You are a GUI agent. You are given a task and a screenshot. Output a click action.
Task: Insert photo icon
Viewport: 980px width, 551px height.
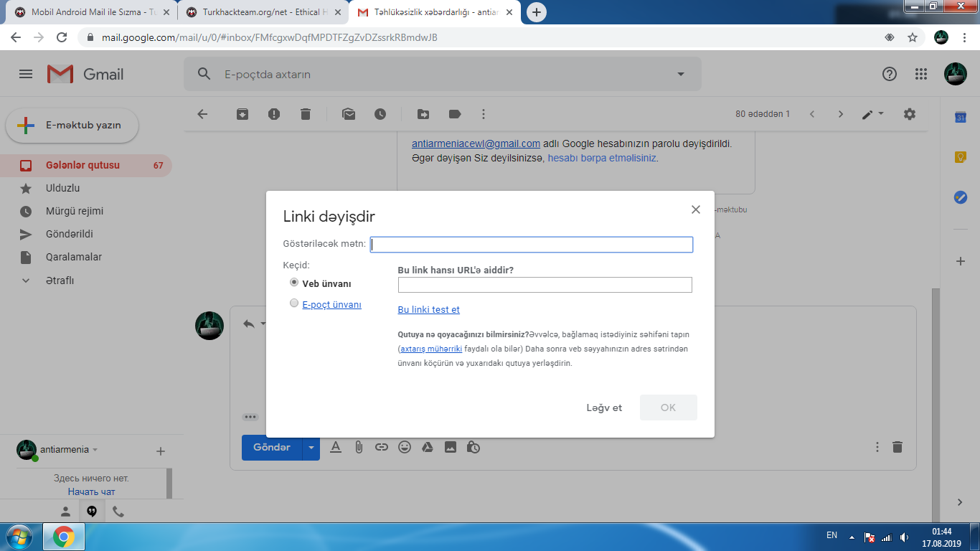451,447
